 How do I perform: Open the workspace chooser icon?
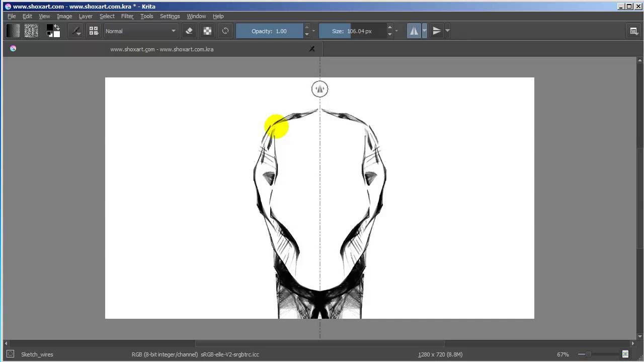634,31
